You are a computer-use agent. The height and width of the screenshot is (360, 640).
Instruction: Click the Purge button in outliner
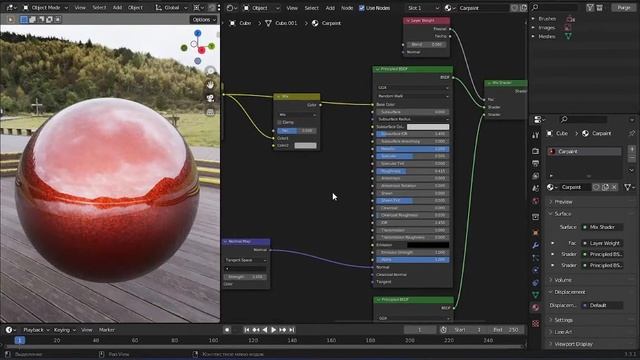tap(623, 7)
